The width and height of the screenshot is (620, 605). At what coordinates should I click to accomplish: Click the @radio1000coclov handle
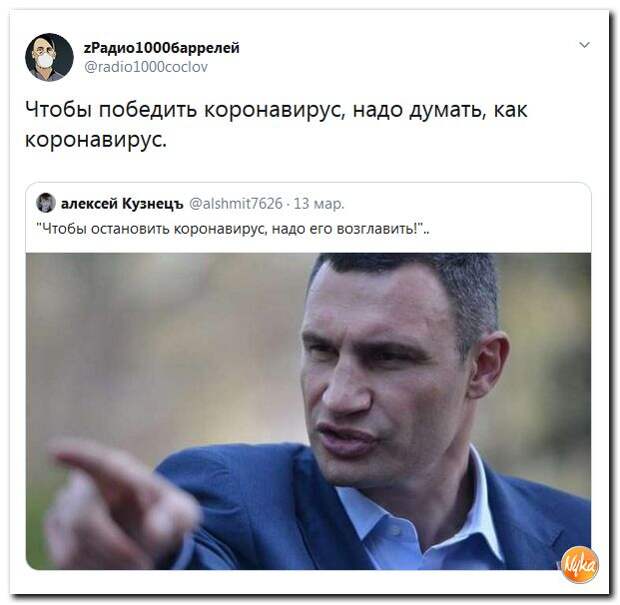(146, 67)
